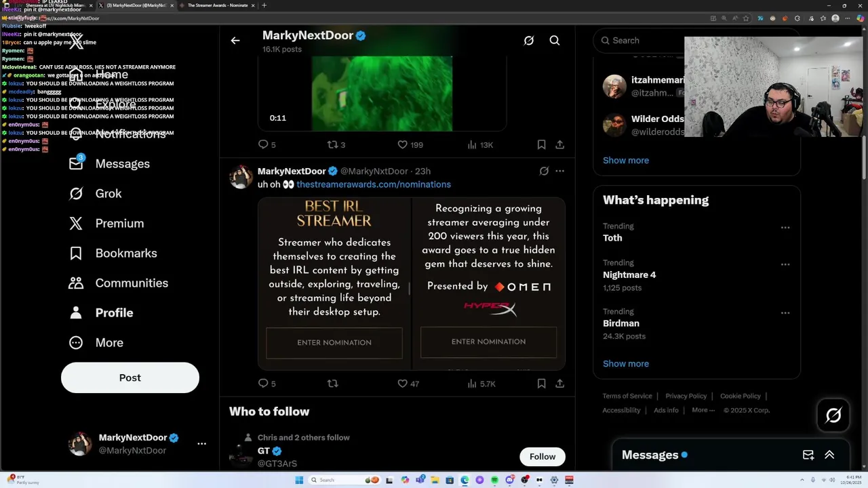
Task: Open Privacy Policy link
Action: (x=686, y=396)
